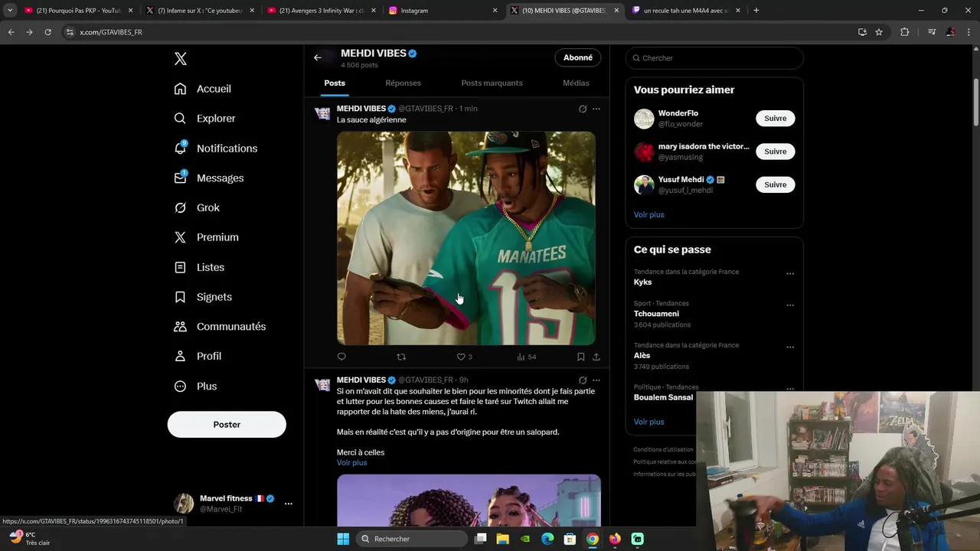Screen dimensions: 980x551
Task: View stats showing 54 views
Action: (x=526, y=357)
